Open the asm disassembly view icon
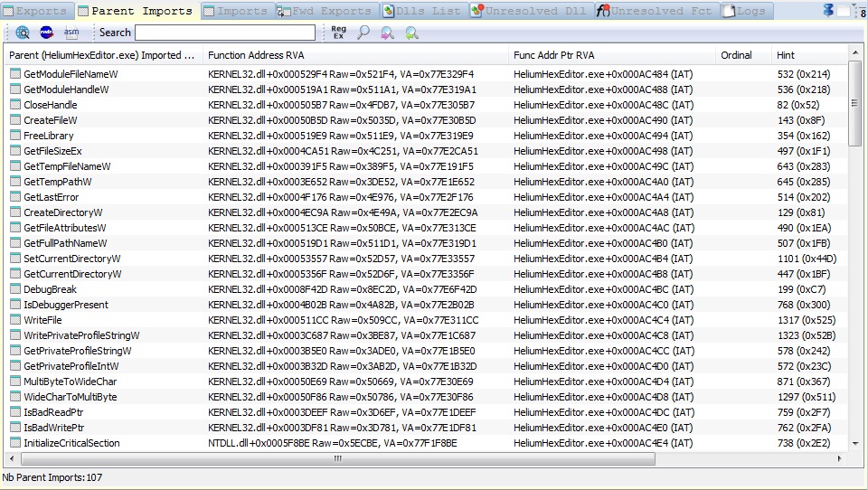This screenshot has height=490, width=868. click(x=71, y=33)
